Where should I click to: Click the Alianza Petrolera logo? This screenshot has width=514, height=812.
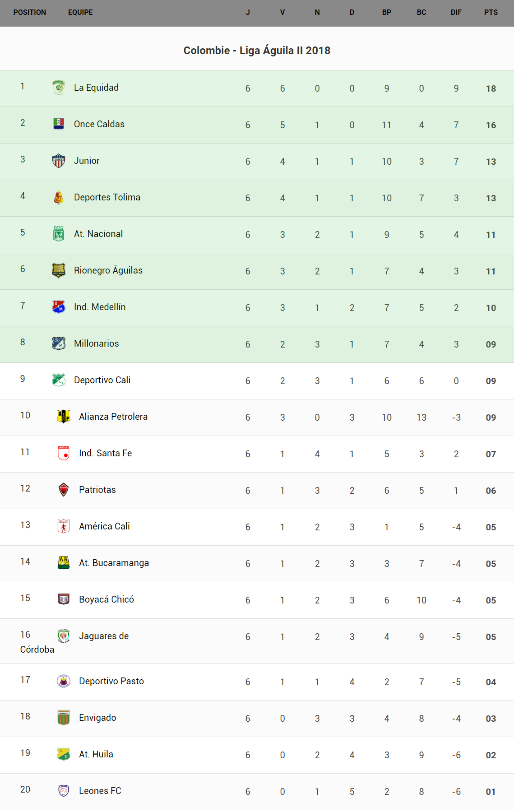pos(64,416)
